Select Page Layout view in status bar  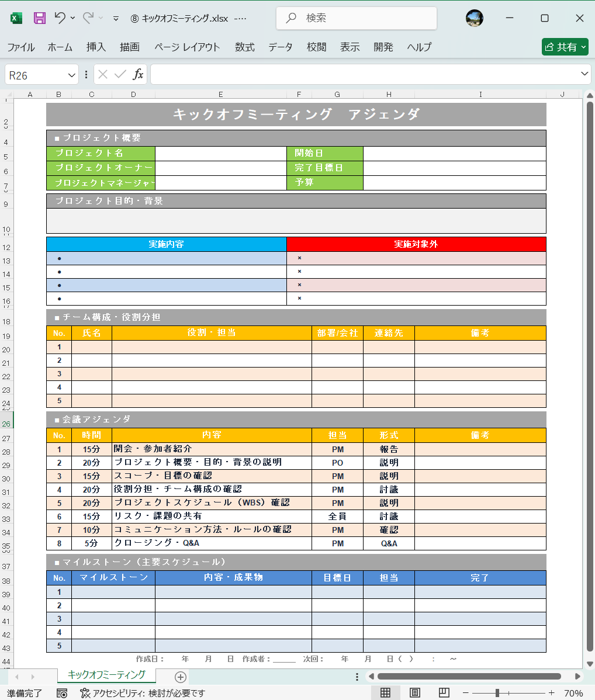pos(414,691)
